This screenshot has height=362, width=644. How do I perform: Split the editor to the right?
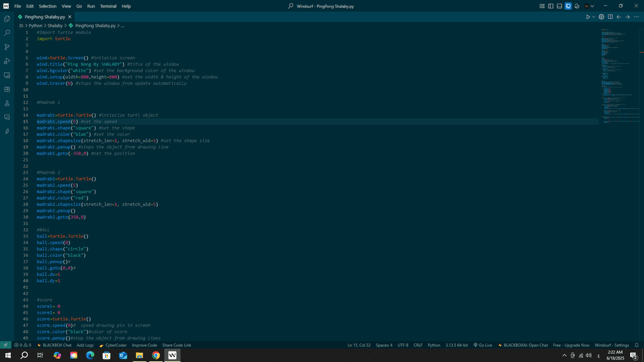[x=610, y=17]
